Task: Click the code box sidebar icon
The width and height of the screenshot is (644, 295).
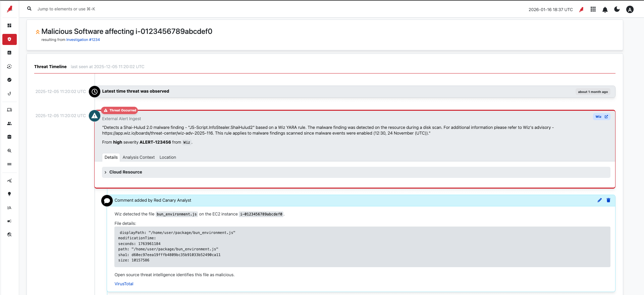Action: pyautogui.click(x=9, y=137)
